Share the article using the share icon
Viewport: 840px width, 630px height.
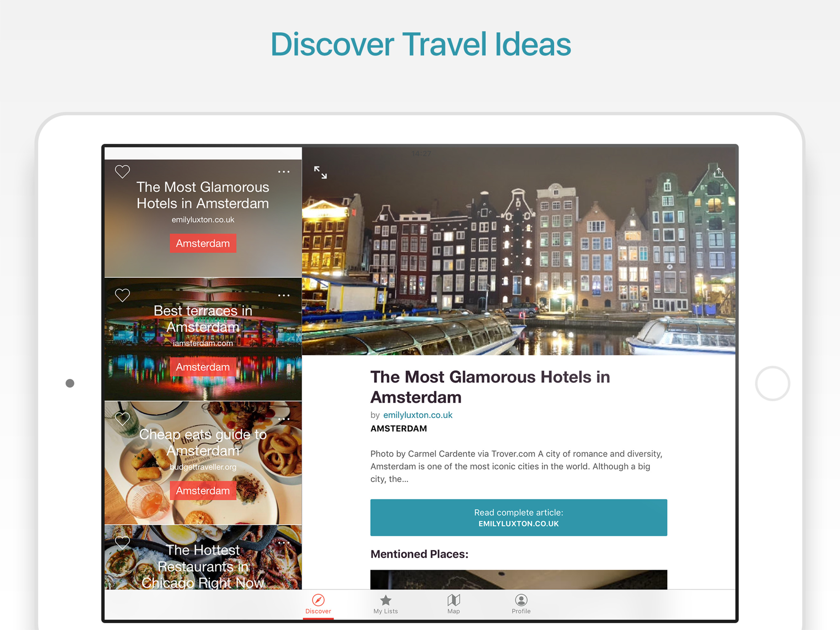719,172
